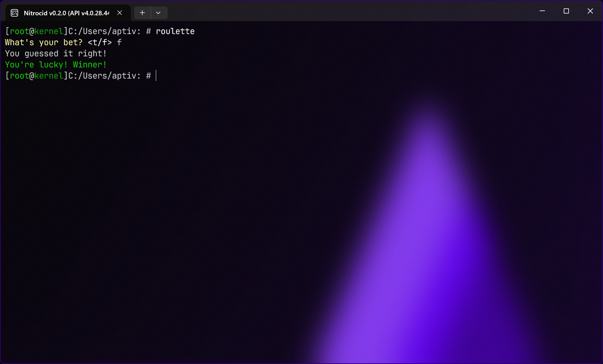Expand the new tab profile dropdown
The width and height of the screenshot is (603, 364).
159,13
